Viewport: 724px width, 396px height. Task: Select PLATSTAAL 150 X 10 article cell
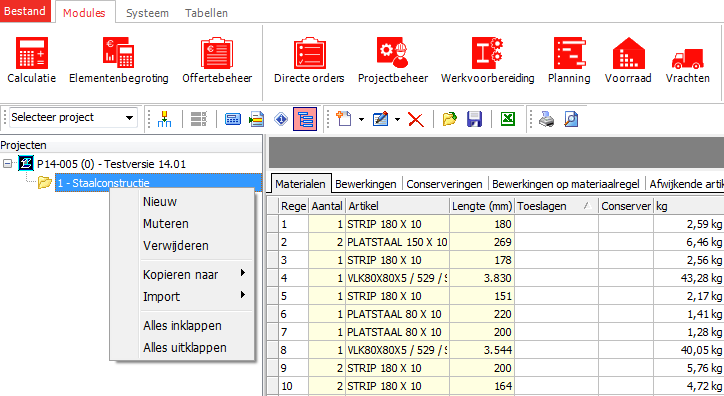[x=397, y=242]
